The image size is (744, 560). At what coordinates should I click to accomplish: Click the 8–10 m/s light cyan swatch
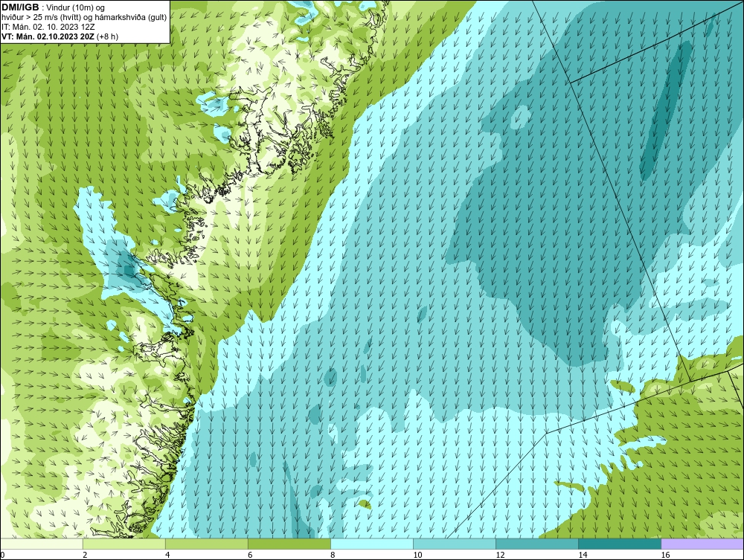coord(372,544)
